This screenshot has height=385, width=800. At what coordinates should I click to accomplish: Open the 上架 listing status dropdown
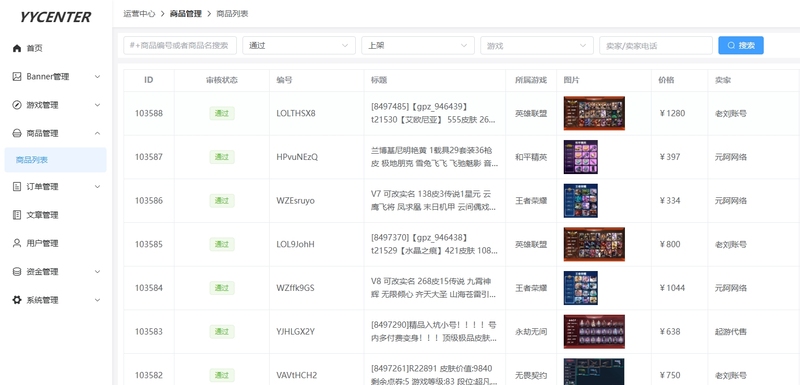[418, 45]
